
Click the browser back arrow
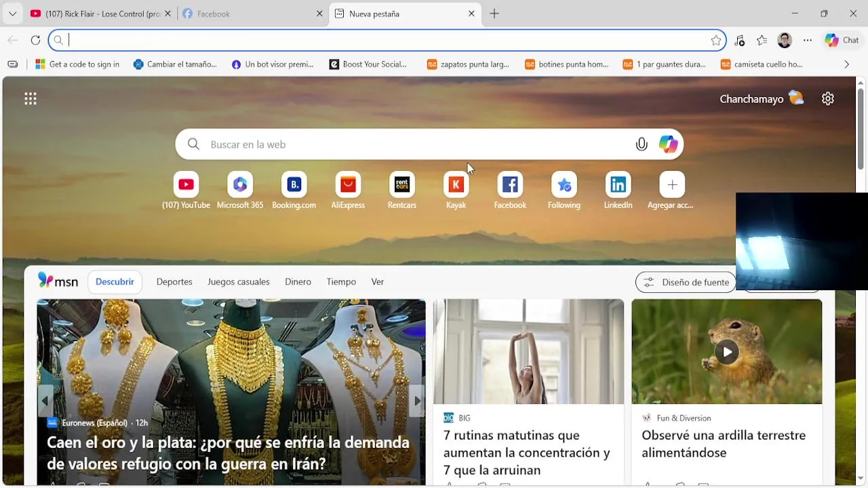click(x=13, y=41)
